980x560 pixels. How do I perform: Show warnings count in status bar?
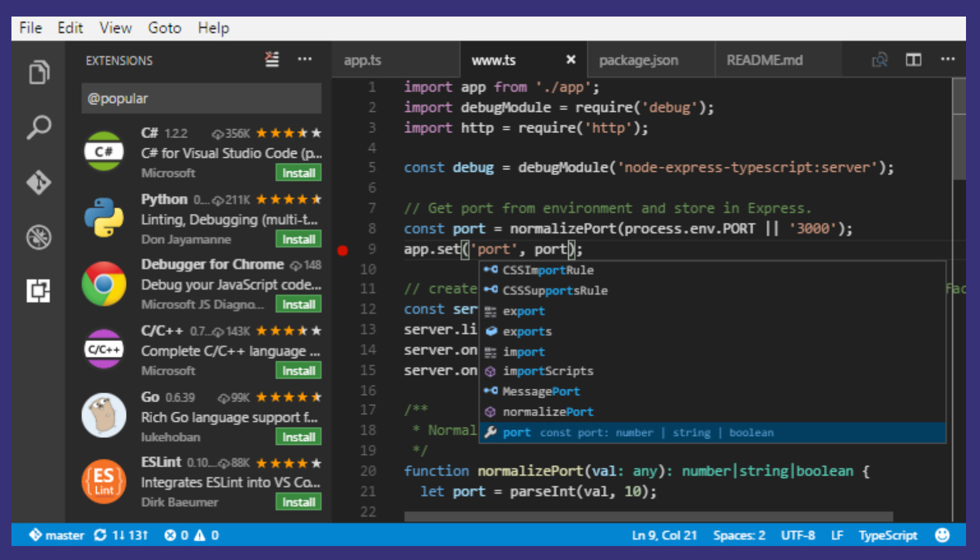pos(206,535)
